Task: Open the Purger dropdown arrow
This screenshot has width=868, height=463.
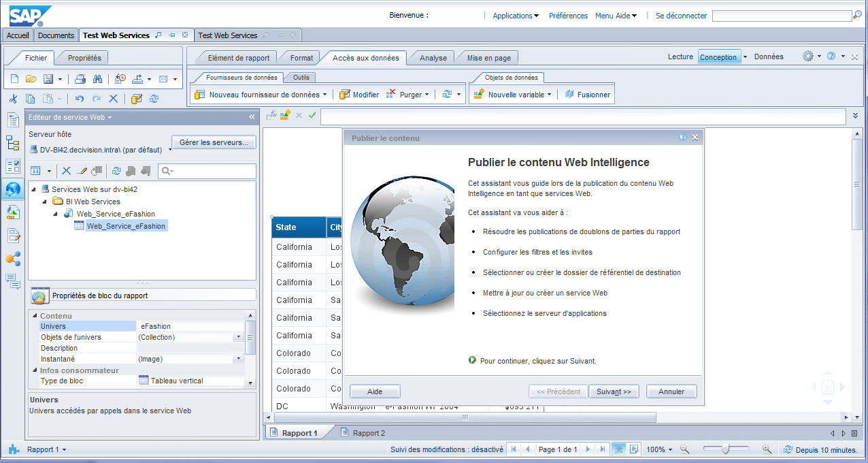Action: click(x=427, y=95)
